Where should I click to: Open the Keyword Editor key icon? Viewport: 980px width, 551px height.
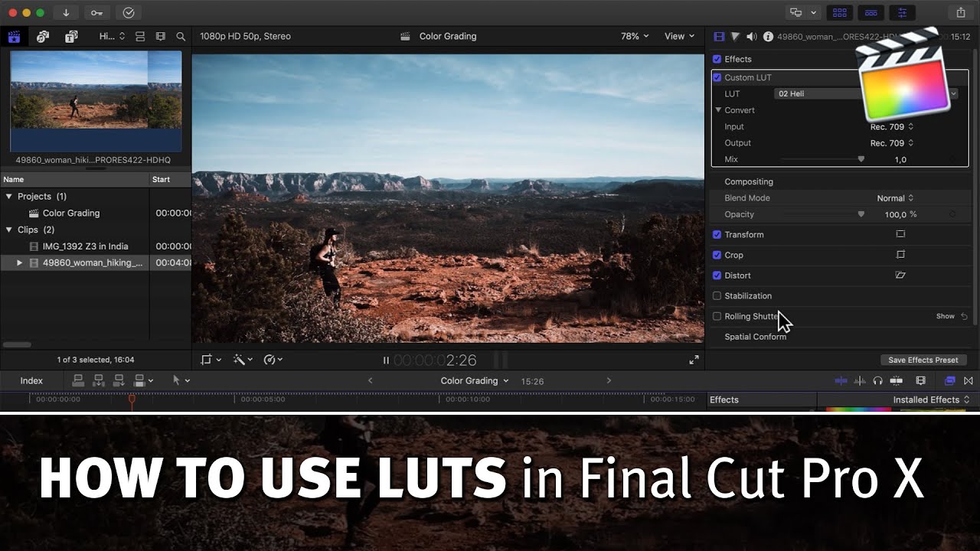[x=96, y=12]
